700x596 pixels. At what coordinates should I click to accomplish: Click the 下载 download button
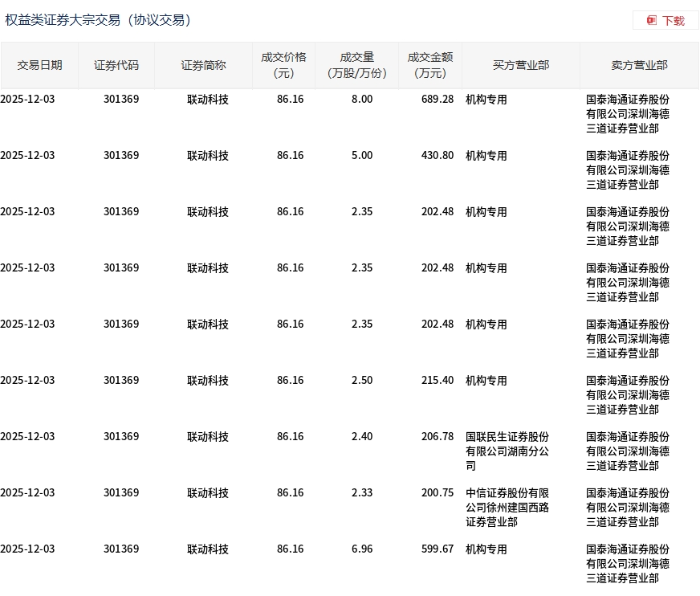(665, 21)
